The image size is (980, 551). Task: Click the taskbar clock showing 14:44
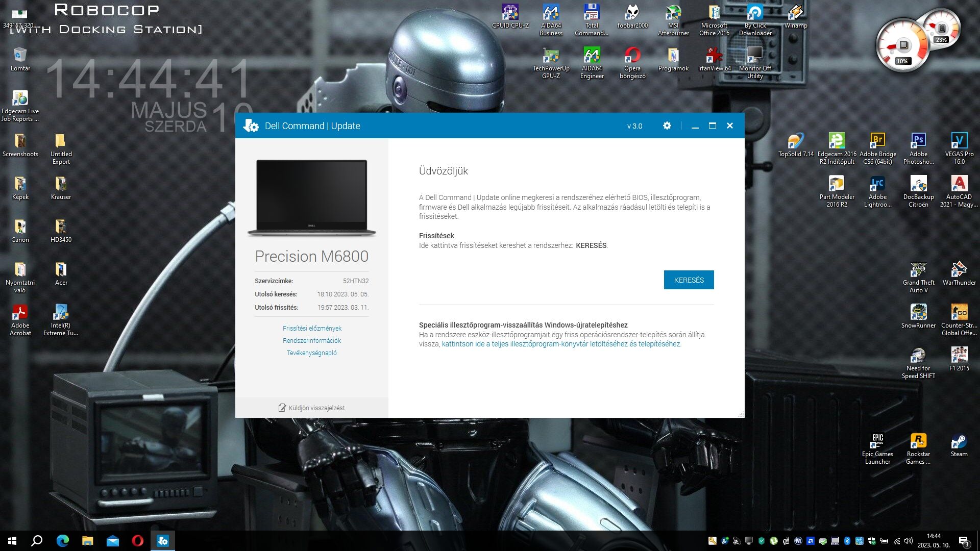[934, 541]
